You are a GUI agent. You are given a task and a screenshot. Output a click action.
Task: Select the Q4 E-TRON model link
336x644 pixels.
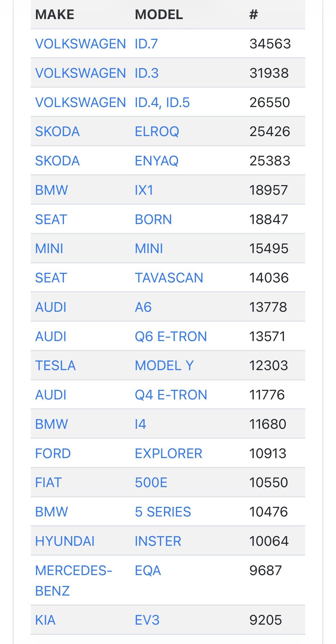pyautogui.click(x=171, y=395)
